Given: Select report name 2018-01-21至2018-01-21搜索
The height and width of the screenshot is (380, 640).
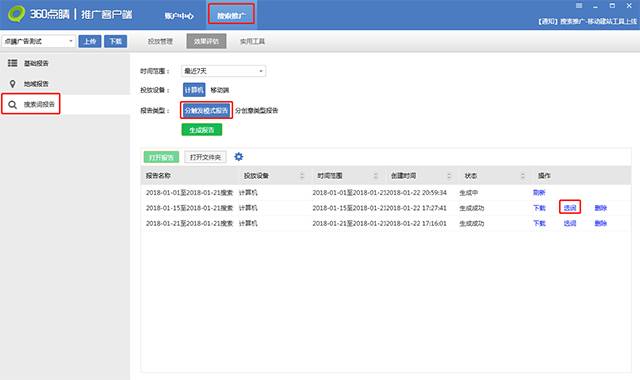Looking at the screenshot, I should (189, 223).
